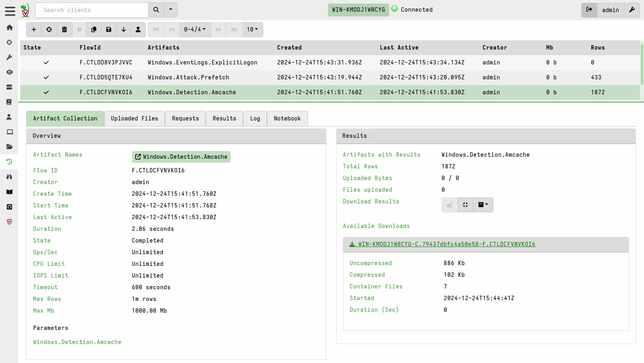Open Hunt Manager from the sidebar crosshair
This screenshot has width=644, height=363.
pos(9,42)
